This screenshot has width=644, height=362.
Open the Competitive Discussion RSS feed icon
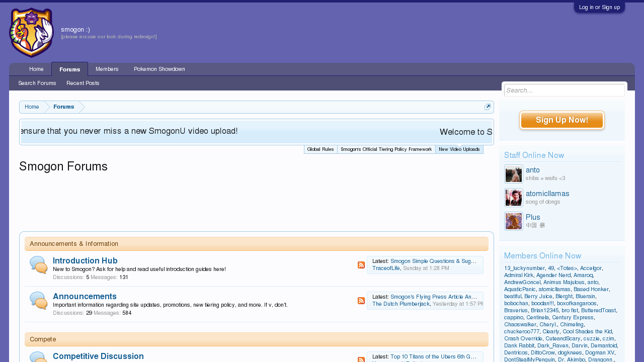coord(361,360)
